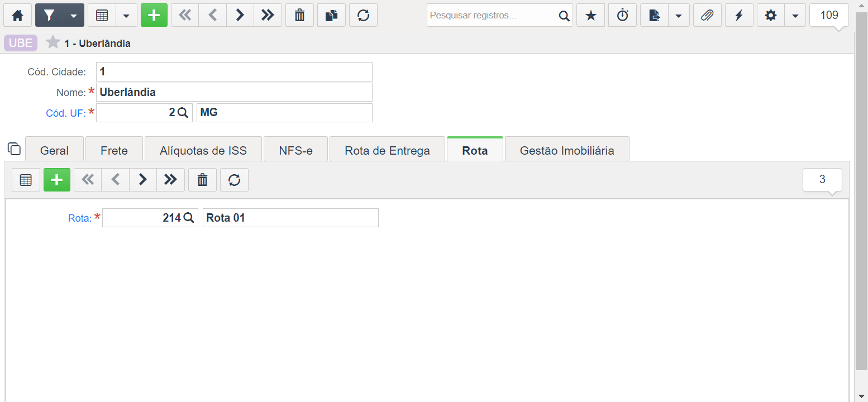The image size is (868, 402).
Task: Switch Rota subpanel to grid view
Action: click(26, 180)
